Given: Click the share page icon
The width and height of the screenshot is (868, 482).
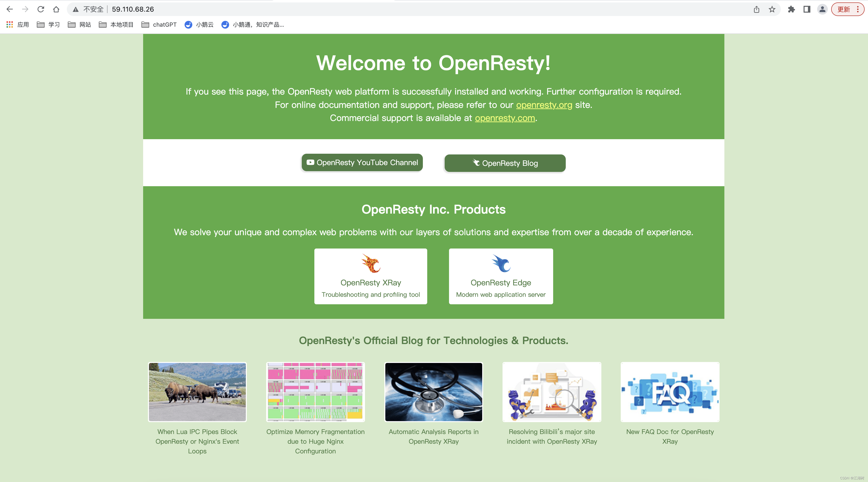Looking at the screenshot, I should (756, 9).
